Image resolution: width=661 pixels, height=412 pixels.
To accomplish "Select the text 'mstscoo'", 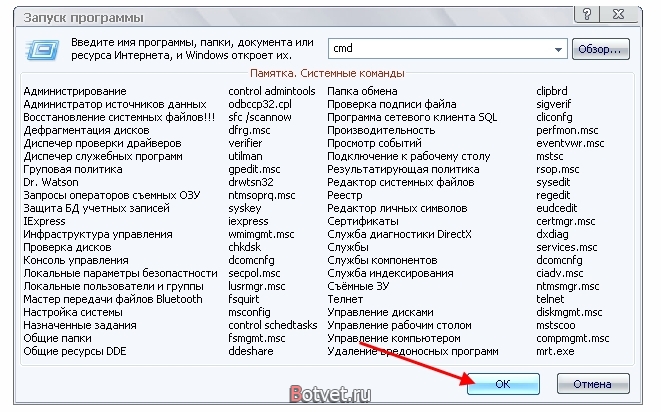I will [556, 325].
